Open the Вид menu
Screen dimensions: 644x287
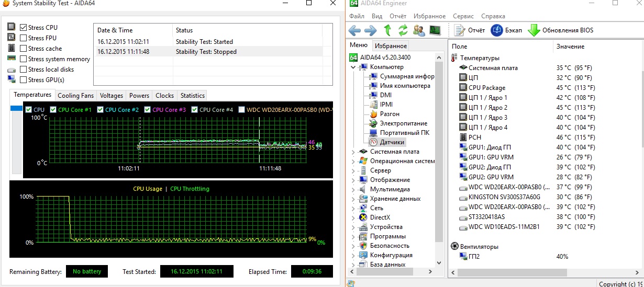376,16
